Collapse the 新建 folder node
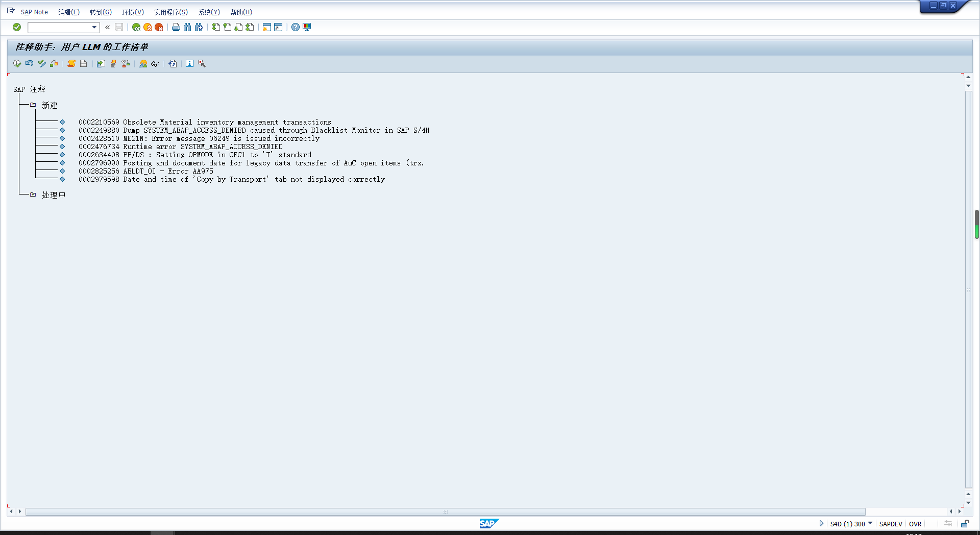 (x=33, y=105)
